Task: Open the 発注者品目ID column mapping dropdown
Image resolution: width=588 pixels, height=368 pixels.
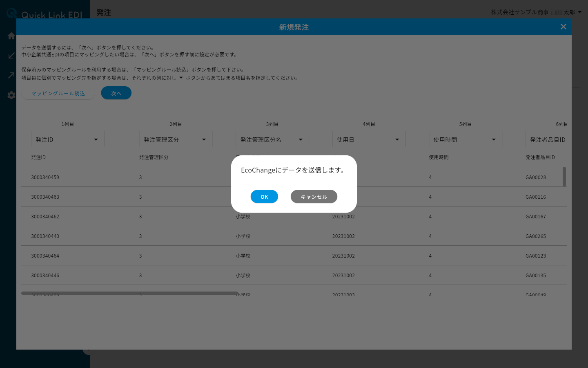Action: 546,139
